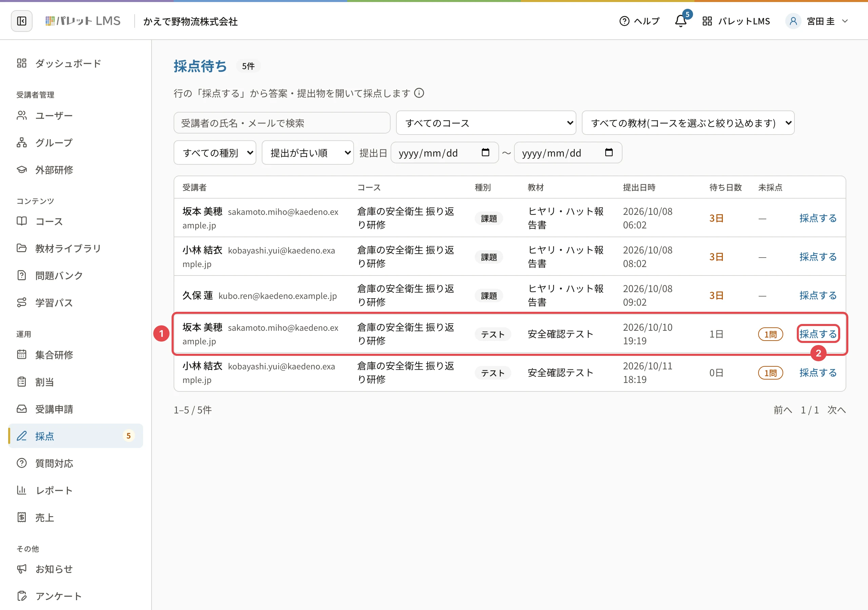The width and height of the screenshot is (868, 610).
Task: Click kubo.ren@kaedeno.example.jp email text
Action: coord(277,296)
